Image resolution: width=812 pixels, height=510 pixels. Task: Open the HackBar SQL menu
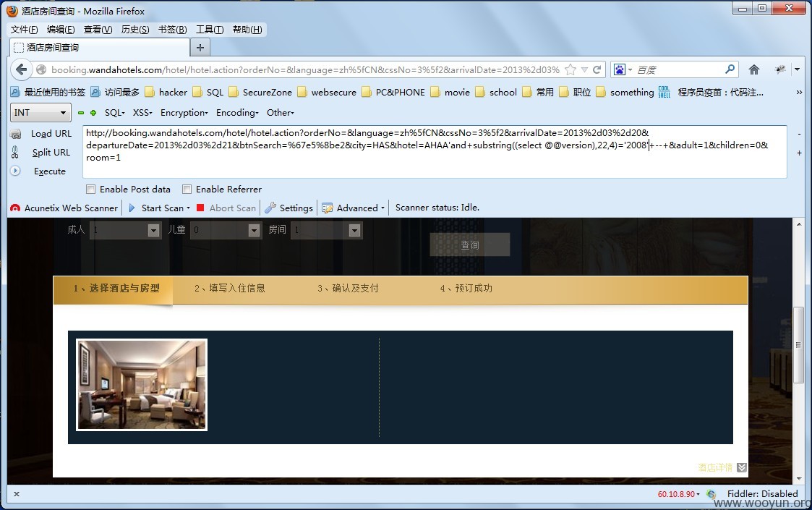coord(114,112)
